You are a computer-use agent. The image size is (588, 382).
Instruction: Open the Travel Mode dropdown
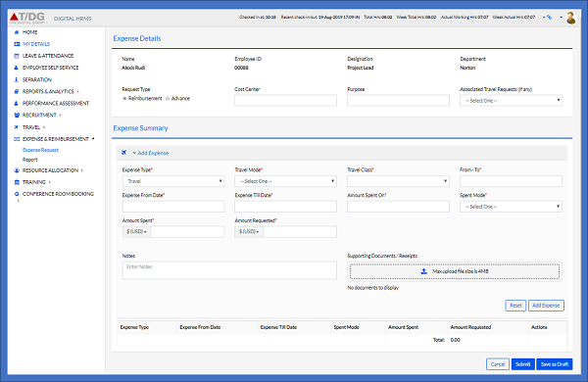click(x=285, y=181)
